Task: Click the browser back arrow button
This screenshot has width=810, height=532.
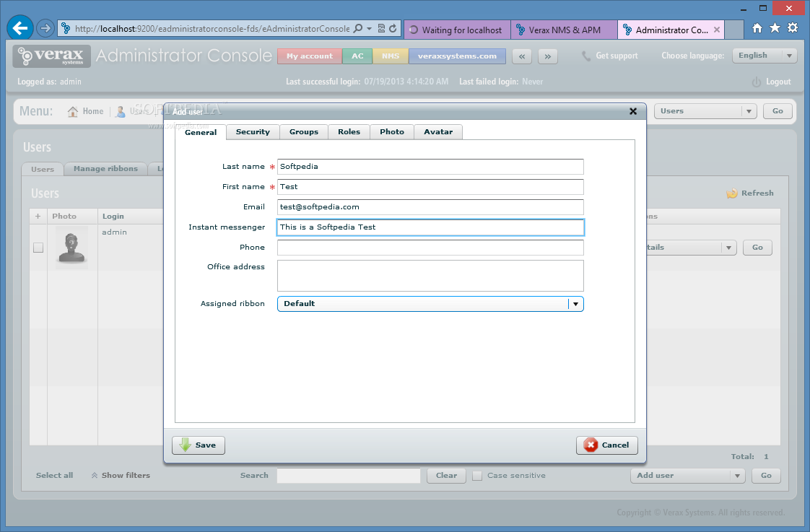Action: (21, 28)
